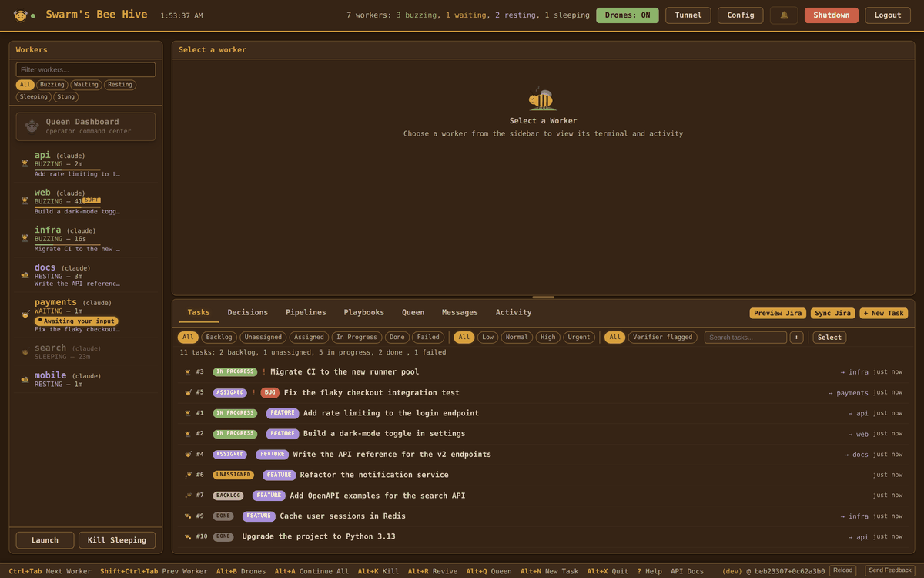
Task: Click the infra worker bee icon
Action: (25, 238)
